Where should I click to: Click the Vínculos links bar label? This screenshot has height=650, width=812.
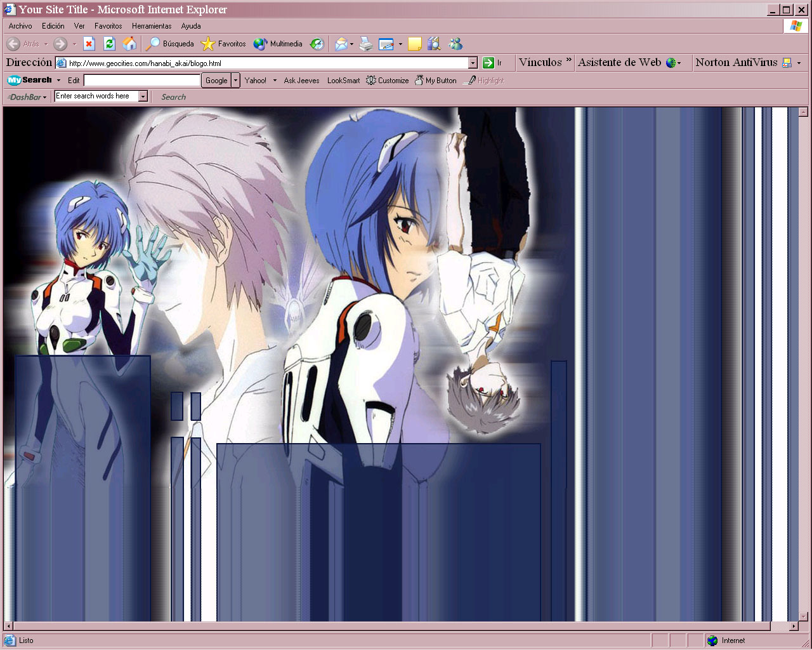coord(540,62)
